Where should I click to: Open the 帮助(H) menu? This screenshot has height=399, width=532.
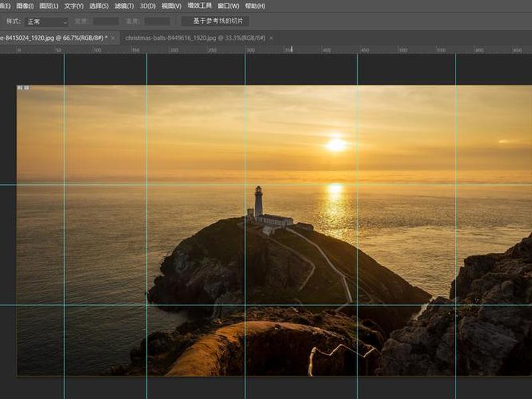point(255,6)
